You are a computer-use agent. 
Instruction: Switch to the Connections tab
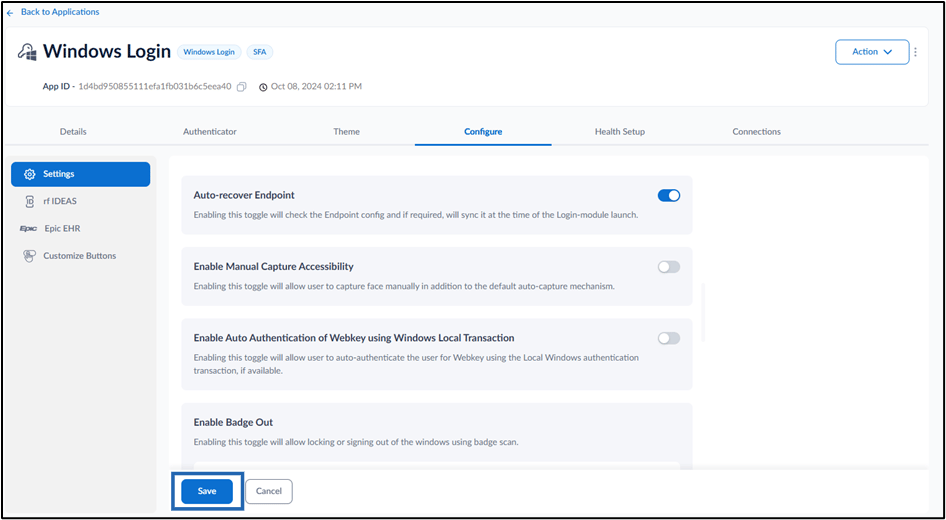pyautogui.click(x=757, y=132)
